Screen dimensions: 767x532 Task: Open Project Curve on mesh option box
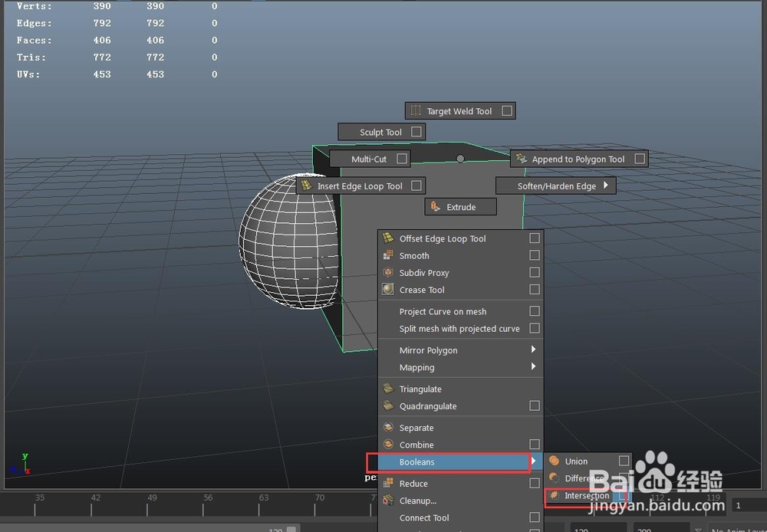[x=535, y=311]
